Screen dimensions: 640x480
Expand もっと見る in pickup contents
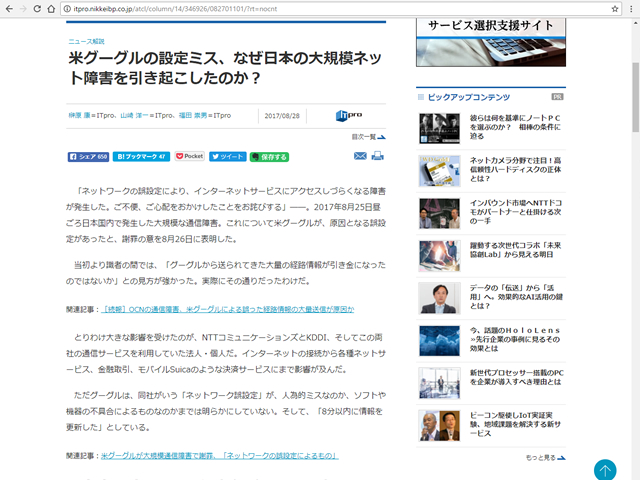pos(546,458)
